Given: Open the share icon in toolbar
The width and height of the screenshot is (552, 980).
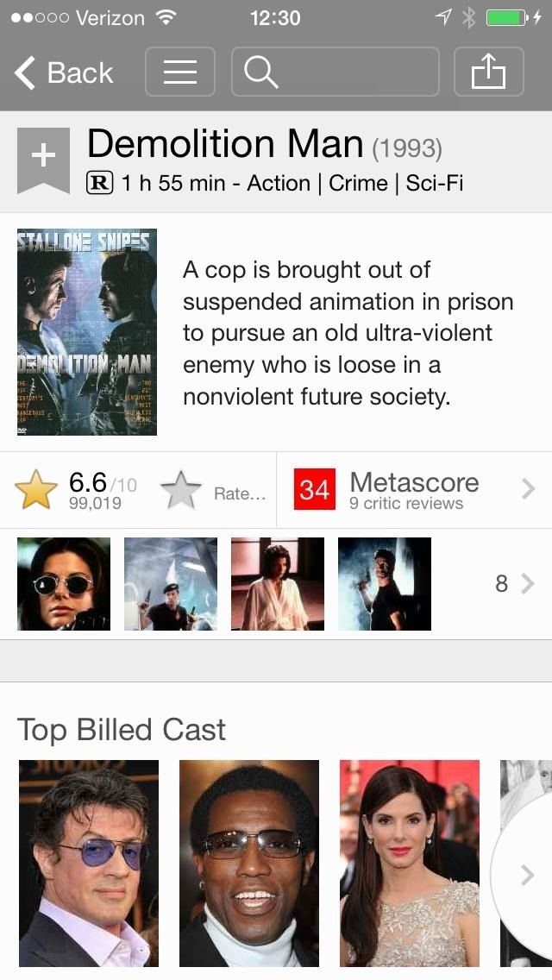Looking at the screenshot, I should coord(488,72).
